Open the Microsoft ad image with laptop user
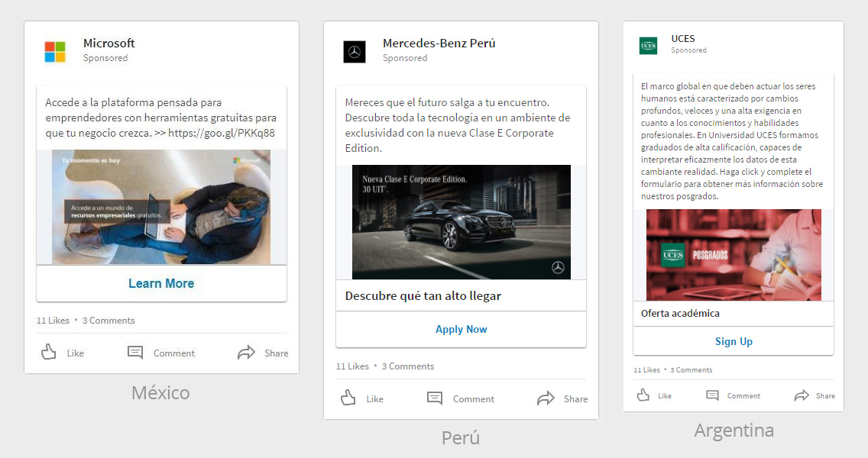 (161, 207)
